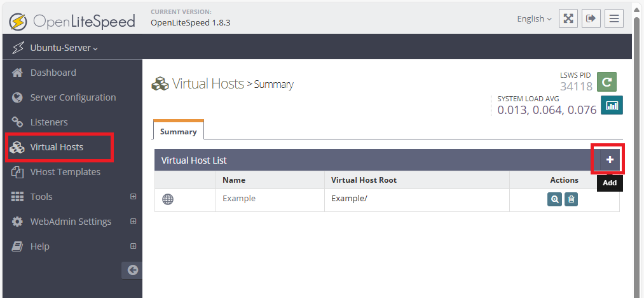The image size is (644, 298).
Task: Click the Virtual Host List heading
Action: [194, 160]
